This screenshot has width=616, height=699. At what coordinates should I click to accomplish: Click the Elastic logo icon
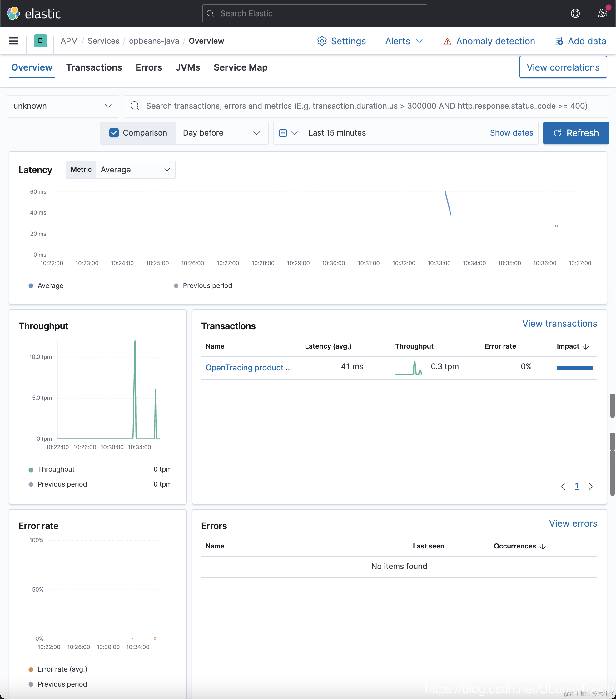[x=13, y=14]
